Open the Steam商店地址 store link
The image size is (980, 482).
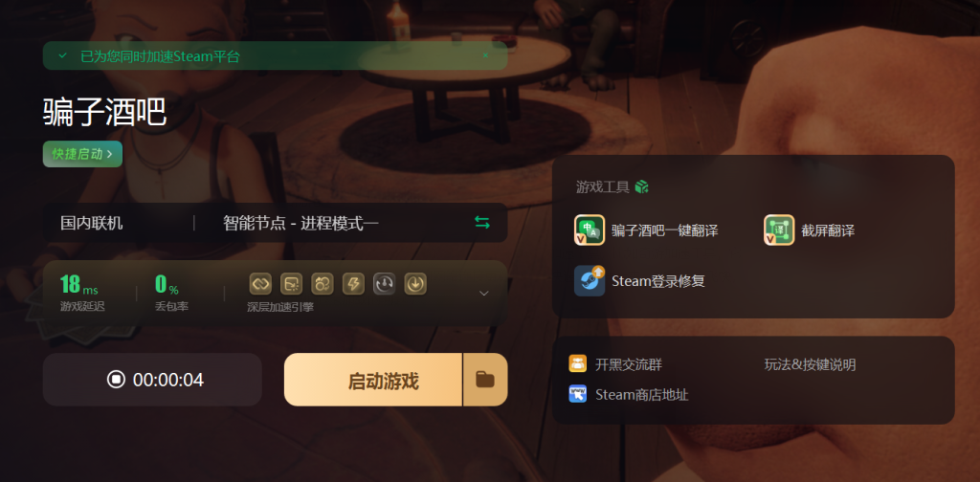coord(629,395)
